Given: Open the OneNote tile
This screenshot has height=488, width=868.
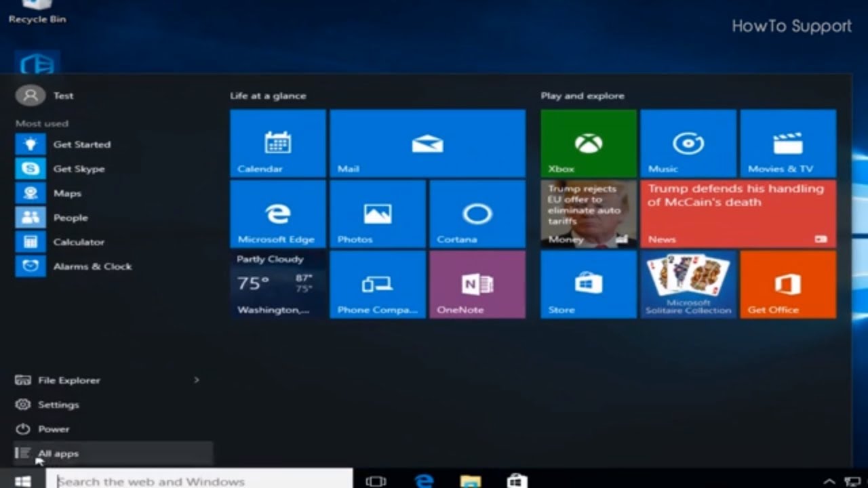Looking at the screenshot, I should (477, 284).
